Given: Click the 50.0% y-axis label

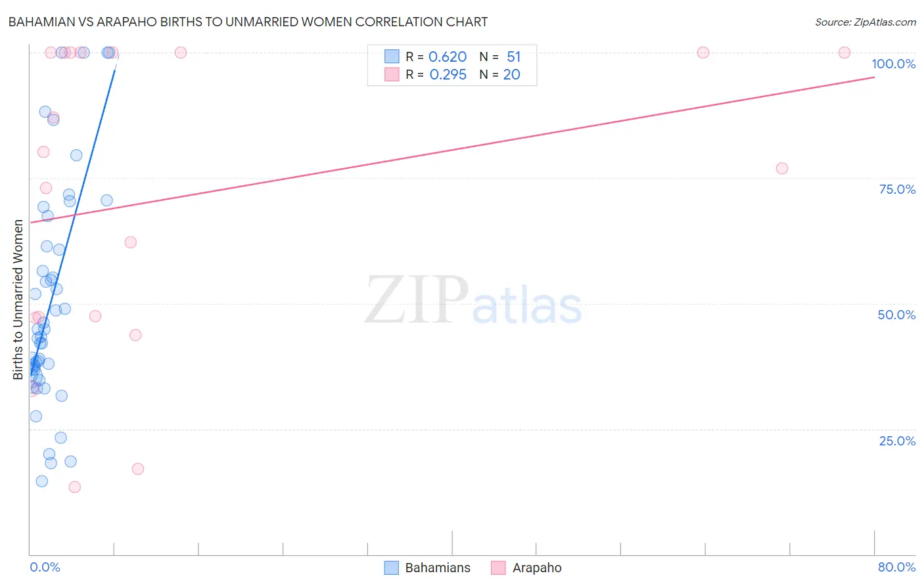Looking at the screenshot, I should tap(896, 315).
